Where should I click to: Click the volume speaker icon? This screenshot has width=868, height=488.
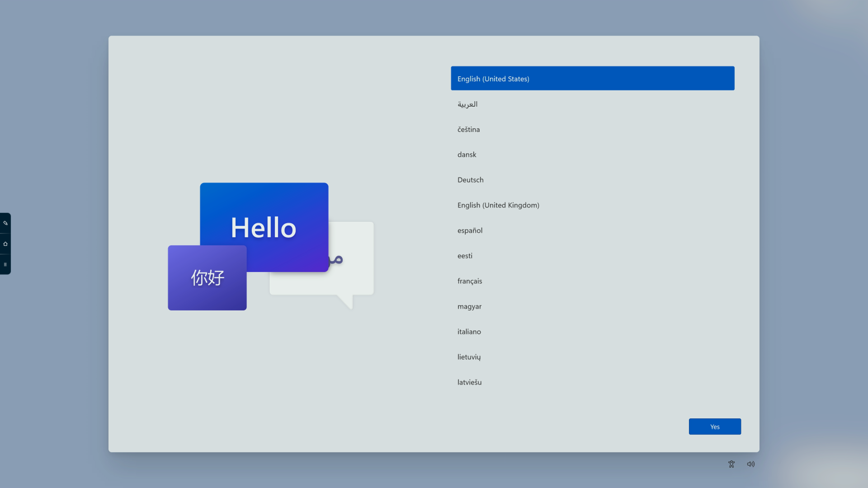(x=751, y=464)
